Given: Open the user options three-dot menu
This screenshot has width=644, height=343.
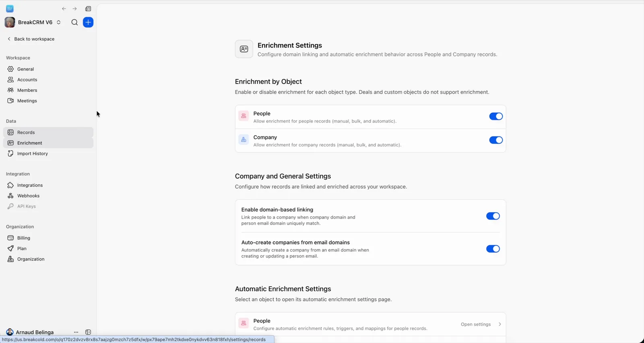Looking at the screenshot, I should coord(76,332).
